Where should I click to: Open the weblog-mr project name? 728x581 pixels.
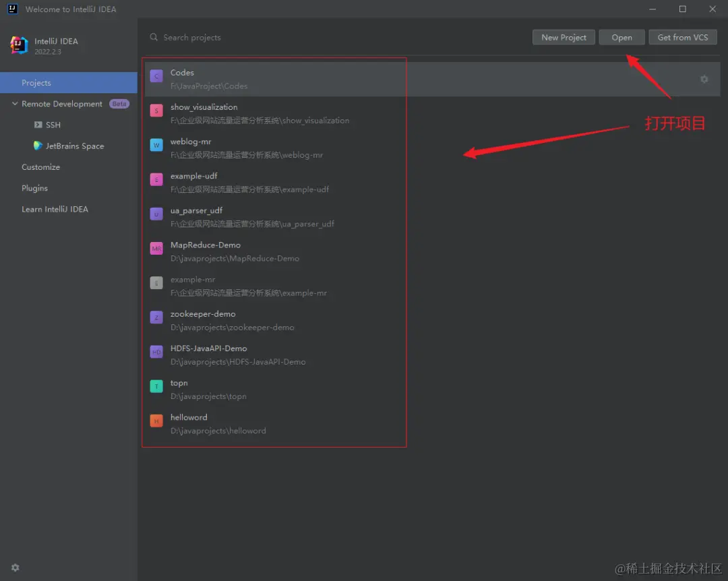point(191,142)
